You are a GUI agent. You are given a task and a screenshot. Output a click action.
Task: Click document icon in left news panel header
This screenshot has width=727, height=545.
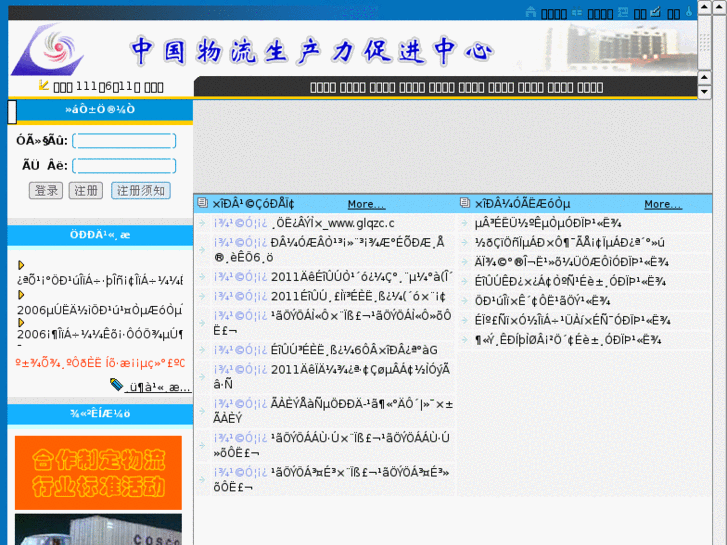[202, 202]
